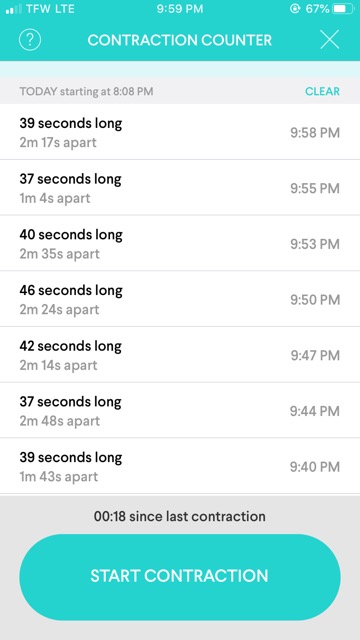Screen dimensions: 360x640
Task: Tap the Contraction Counter title
Action: 180,40
